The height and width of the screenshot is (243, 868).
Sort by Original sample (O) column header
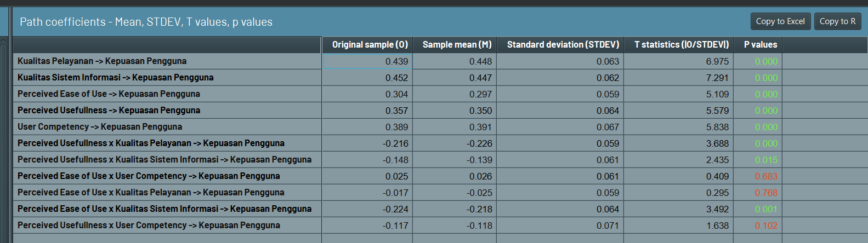[x=370, y=44]
